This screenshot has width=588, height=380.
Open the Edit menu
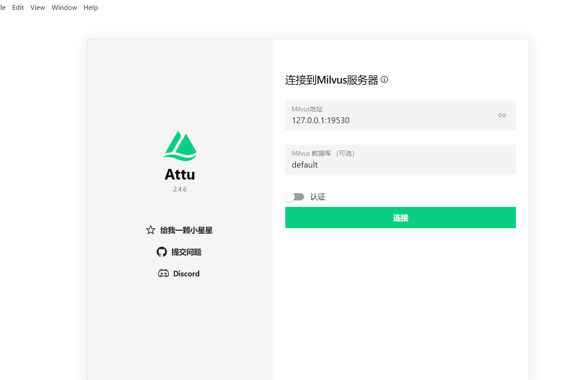[x=18, y=7]
